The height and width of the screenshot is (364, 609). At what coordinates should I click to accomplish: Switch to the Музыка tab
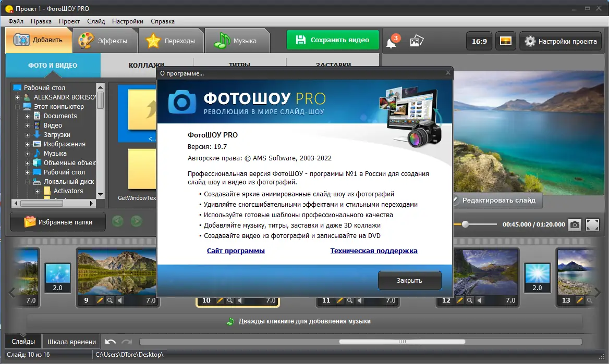click(x=237, y=41)
